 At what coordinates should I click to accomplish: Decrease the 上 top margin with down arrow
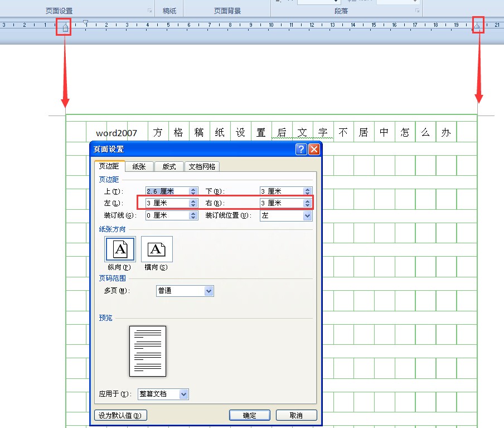click(193, 194)
